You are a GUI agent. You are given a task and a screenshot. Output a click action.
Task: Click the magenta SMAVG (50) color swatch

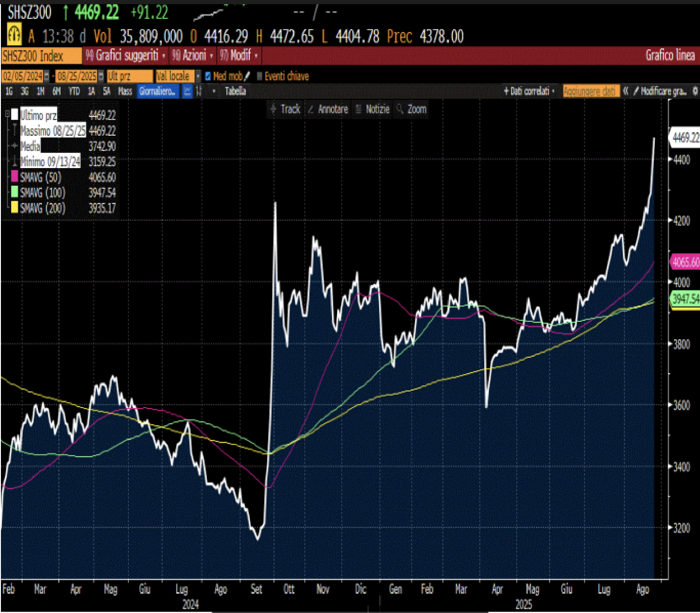(15, 177)
